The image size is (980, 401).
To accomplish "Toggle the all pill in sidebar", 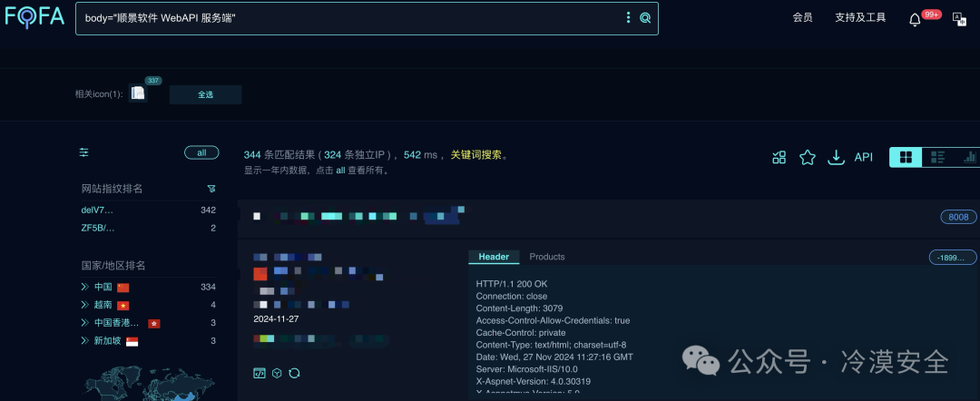I will pyautogui.click(x=201, y=152).
